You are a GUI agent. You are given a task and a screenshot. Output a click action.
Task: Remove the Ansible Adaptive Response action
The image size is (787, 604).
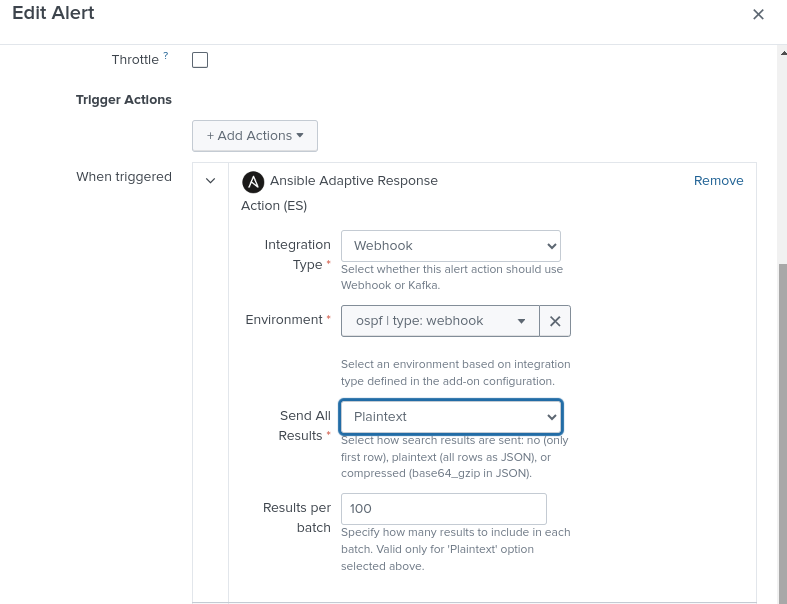(x=718, y=181)
